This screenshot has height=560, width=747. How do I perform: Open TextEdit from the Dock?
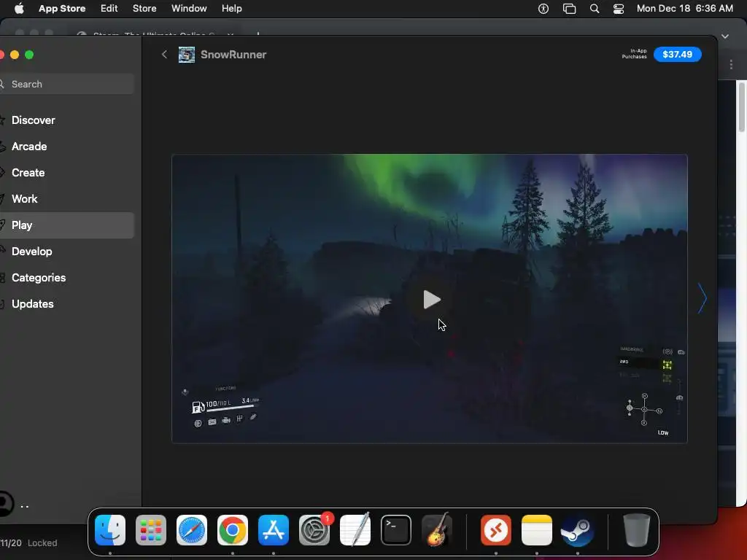coord(355,530)
